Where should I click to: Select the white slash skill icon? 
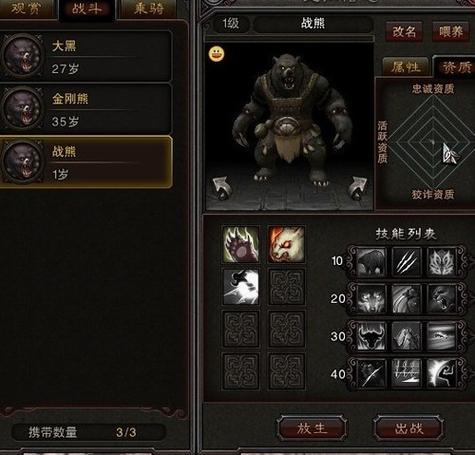point(240,287)
